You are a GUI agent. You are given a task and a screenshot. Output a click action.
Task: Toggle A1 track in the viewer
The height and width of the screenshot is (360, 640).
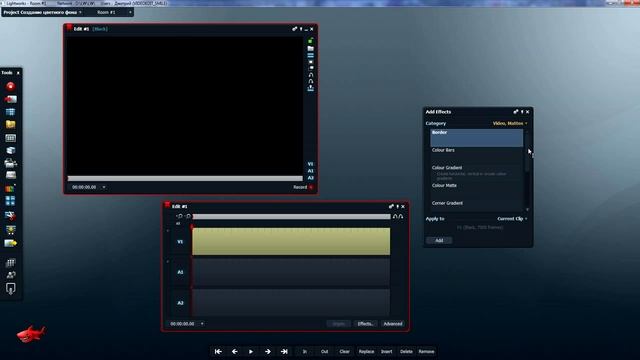(x=311, y=171)
